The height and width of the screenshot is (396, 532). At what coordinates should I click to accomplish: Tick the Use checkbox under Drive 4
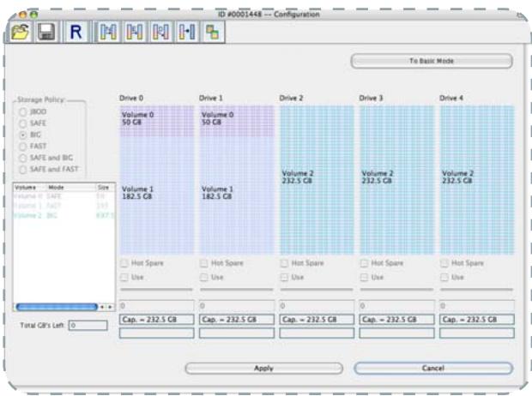click(444, 278)
